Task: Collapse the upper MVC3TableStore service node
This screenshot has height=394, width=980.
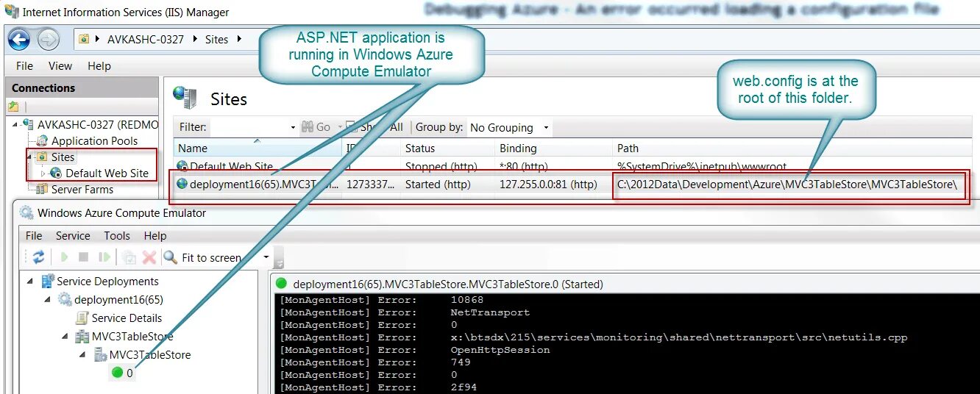Action: [x=65, y=336]
